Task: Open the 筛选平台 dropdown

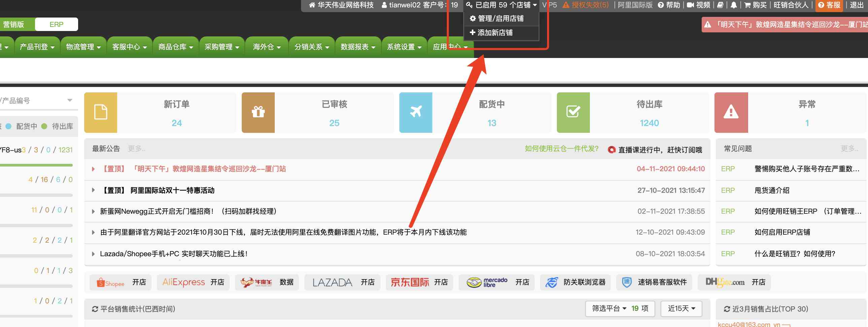Action: [x=620, y=308]
